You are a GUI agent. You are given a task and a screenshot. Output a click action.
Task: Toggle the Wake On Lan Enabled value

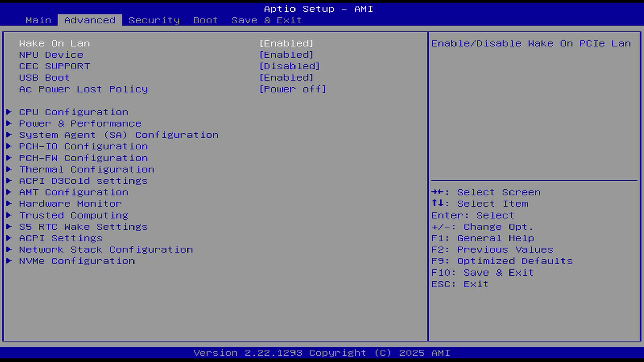286,43
